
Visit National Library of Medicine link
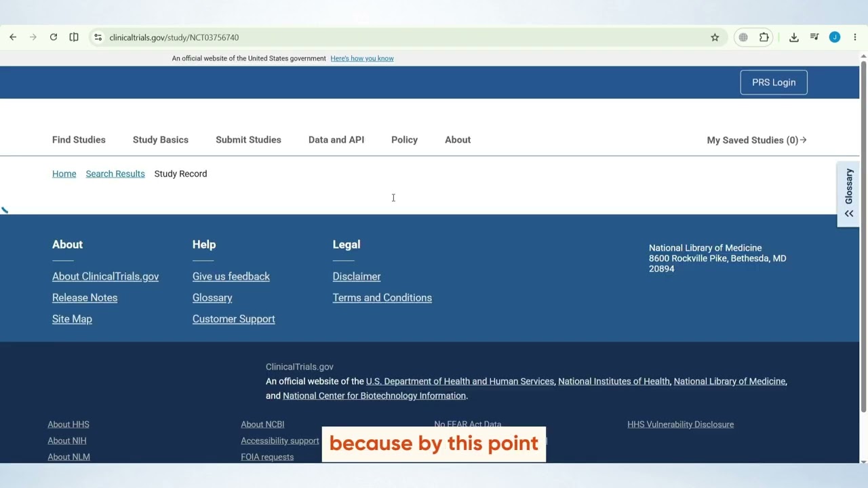pos(730,382)
